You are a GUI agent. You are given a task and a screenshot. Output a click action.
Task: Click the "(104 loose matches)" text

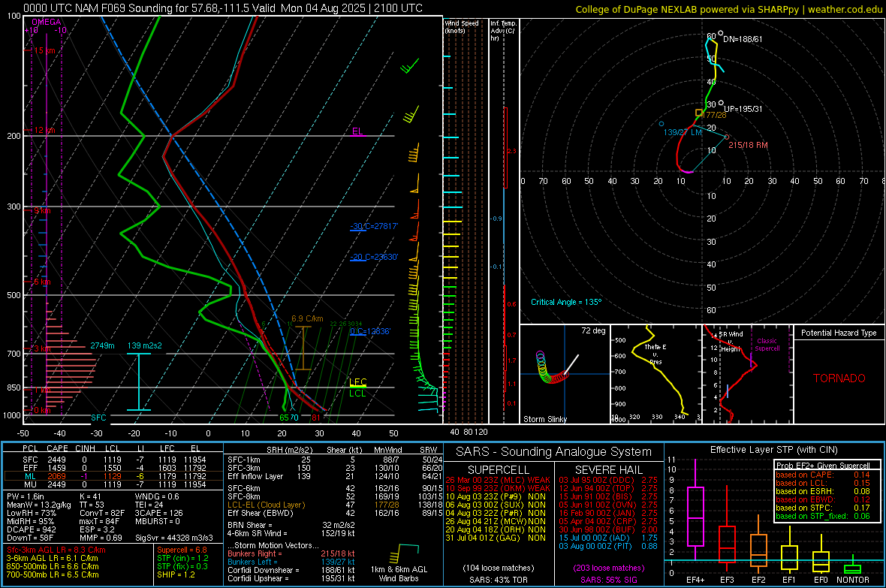point(499,568)
